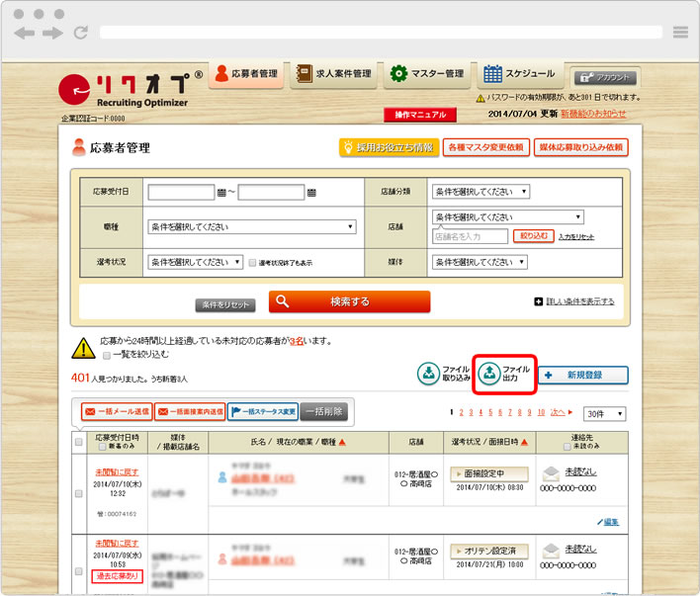Open the 媒体 dropdown

point(480,262)
